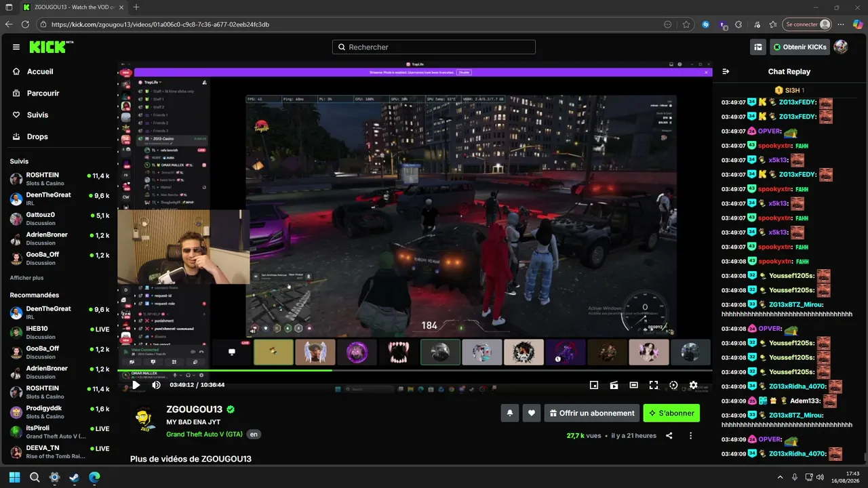Open video player settings gear
Viewport: 868px width, 488px height.
[693, 385]
